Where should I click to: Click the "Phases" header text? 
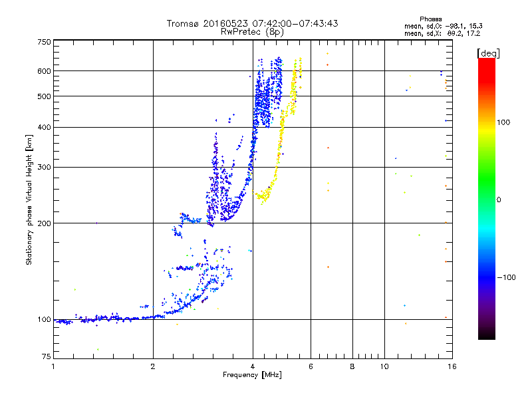430,19
